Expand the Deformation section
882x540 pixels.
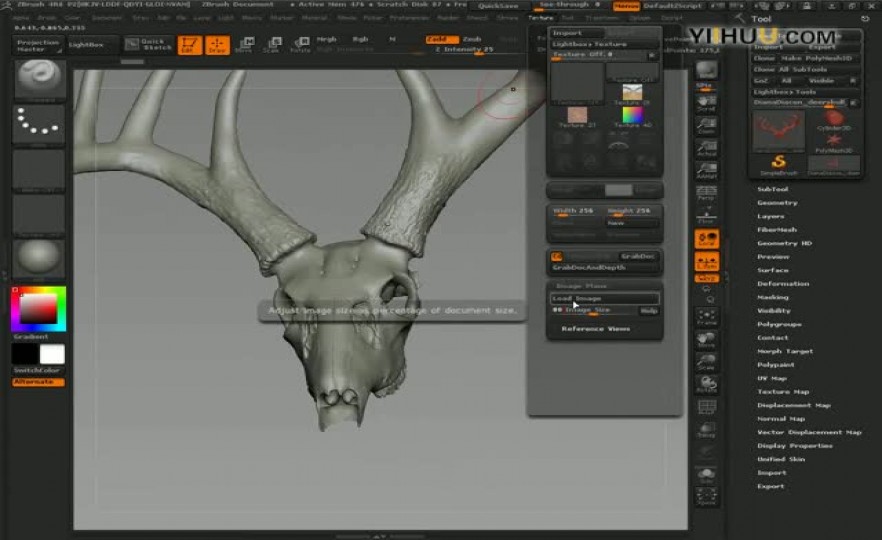(x=783, y=284)
